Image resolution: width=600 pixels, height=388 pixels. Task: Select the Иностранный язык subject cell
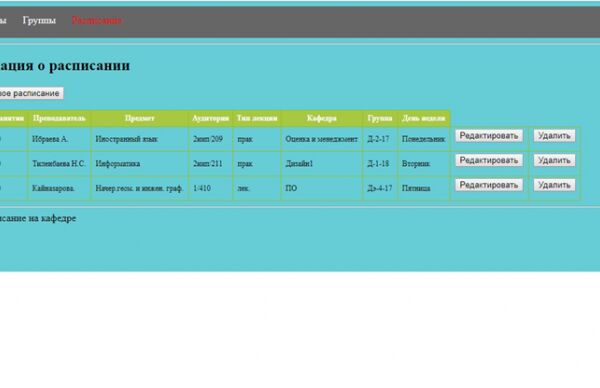click(140, 139)
